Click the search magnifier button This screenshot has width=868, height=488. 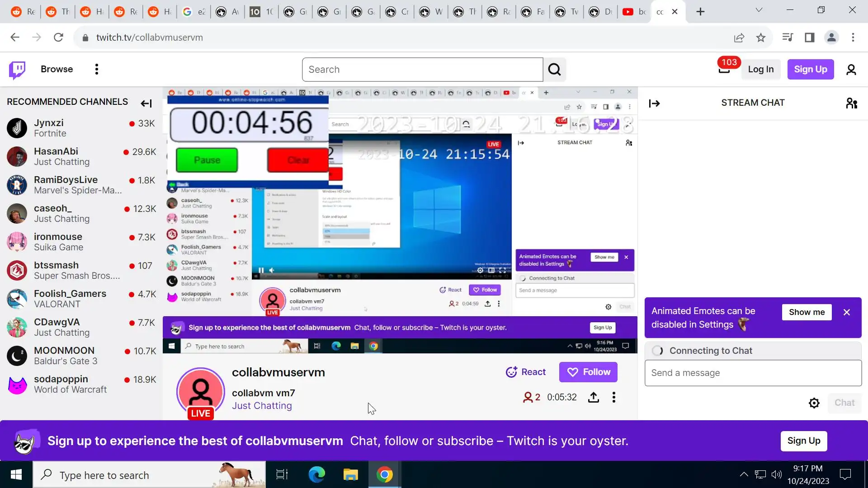pos(554,70)
